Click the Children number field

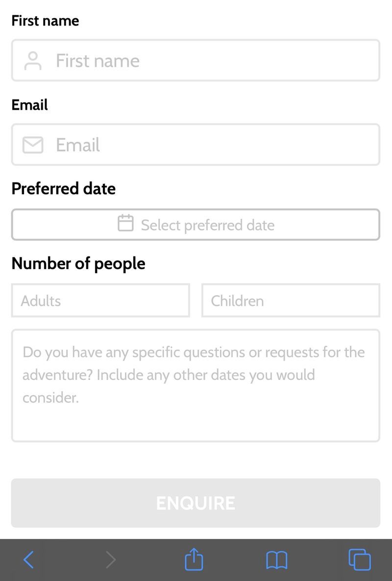click(291, 301)
